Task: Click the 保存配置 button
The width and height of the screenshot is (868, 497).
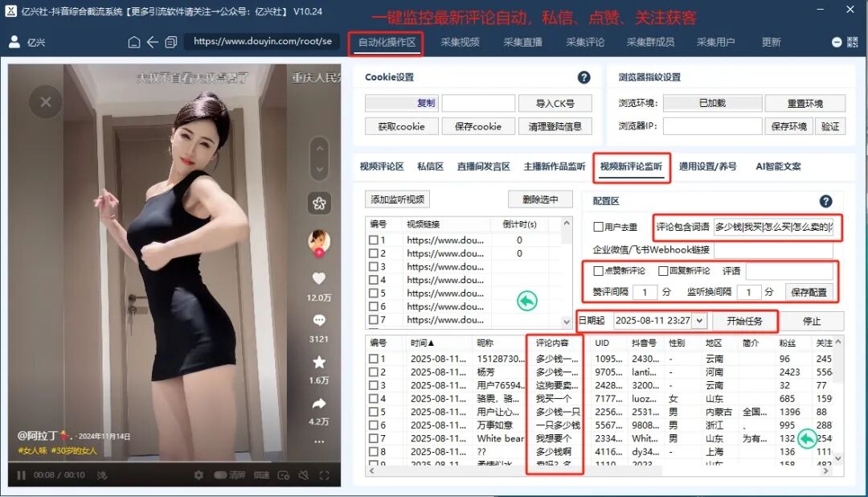Action: coord(809,292)
